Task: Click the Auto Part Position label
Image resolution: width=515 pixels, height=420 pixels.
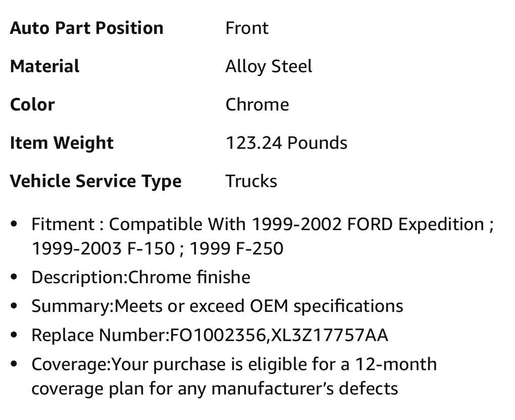Action: (x=86, y=28)
